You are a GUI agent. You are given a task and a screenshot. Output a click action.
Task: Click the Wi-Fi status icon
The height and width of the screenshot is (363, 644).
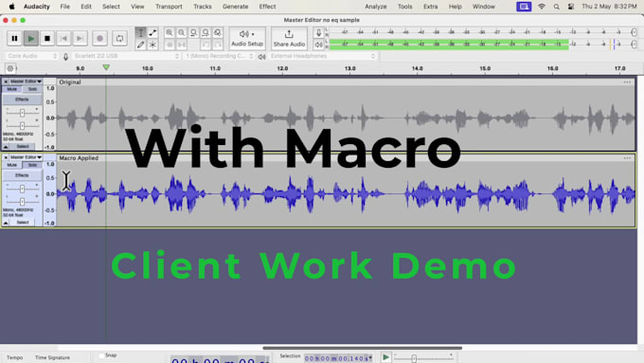[542, 7]
